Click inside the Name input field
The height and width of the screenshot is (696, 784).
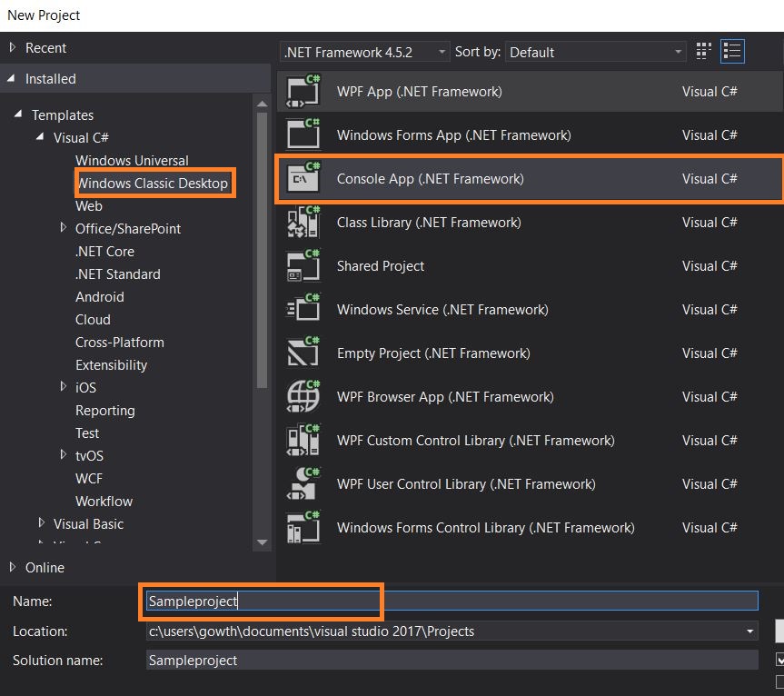click(x=363, y=601)
